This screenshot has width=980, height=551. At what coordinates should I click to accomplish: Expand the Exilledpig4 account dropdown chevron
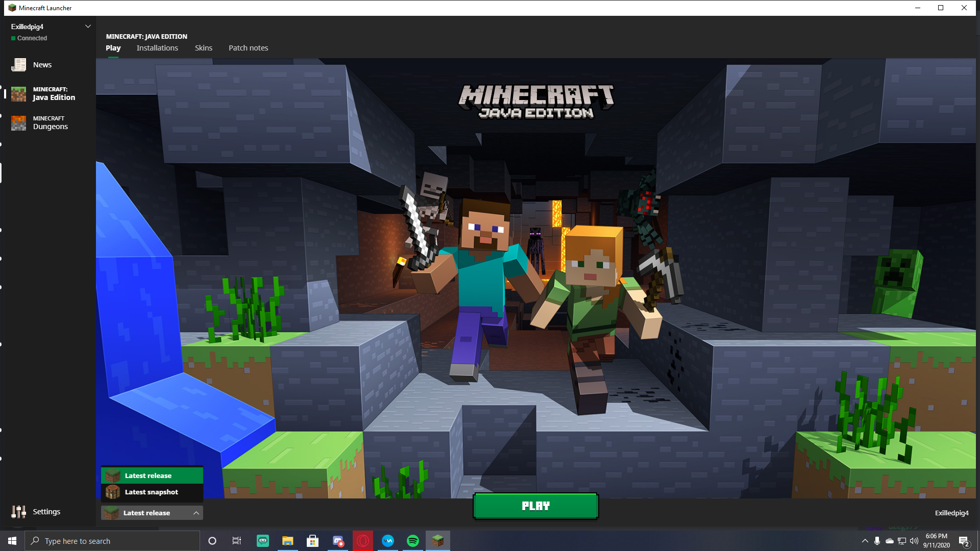pyautogui.click(x=88, y=27)
